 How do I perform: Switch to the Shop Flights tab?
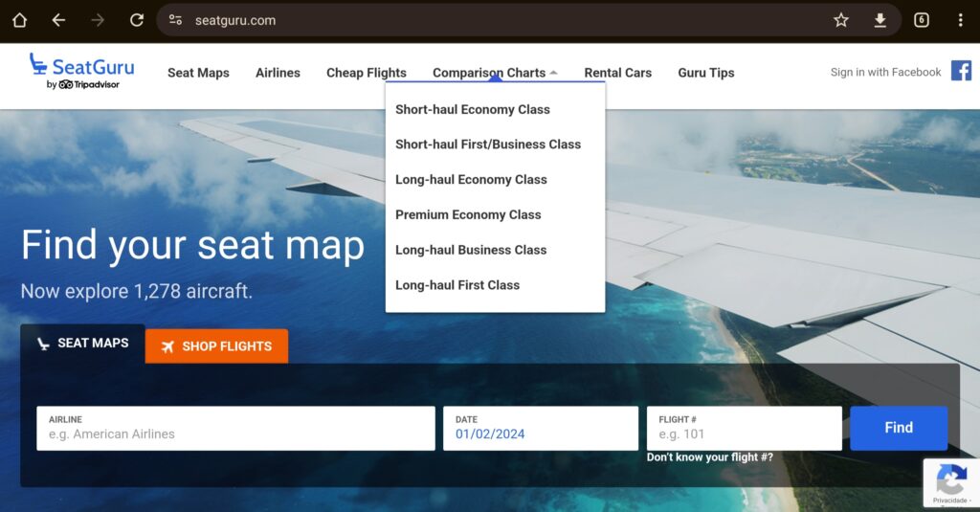click(x=216, y=346)
